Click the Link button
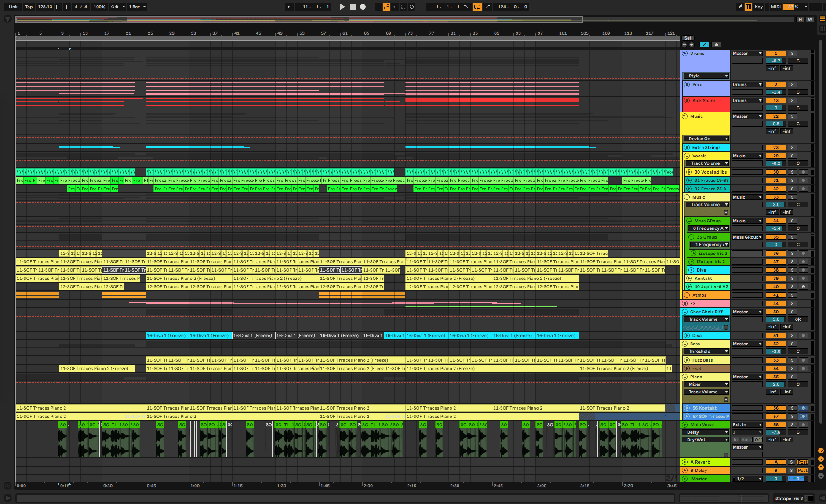 tap(13, 7)
